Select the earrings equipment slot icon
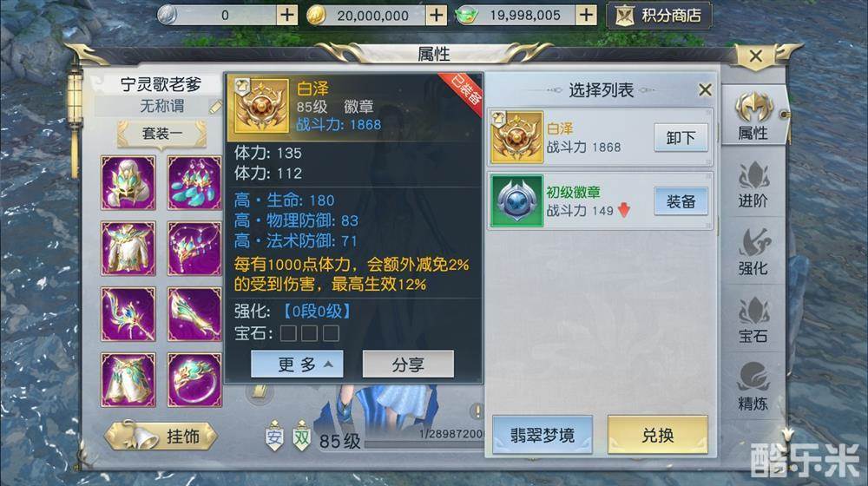Image resolution: width=868 pixels, height=486 pixels. [194, 182]
